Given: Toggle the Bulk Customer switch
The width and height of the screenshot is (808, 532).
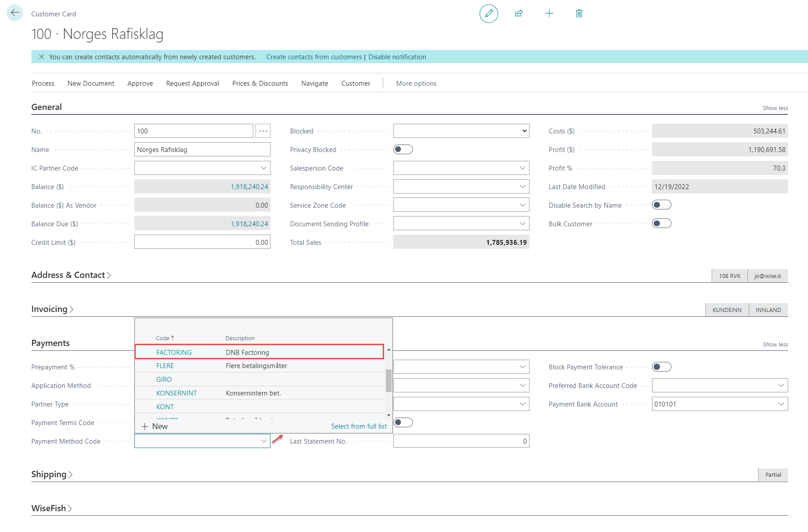Looking at the screenshot, I should [661, 224].
